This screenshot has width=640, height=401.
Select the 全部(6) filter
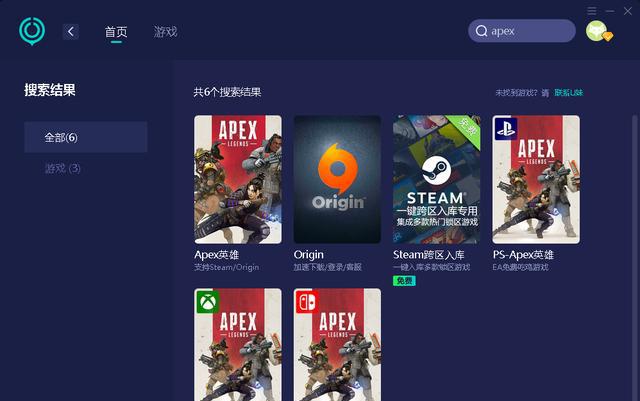click(86, 137)
